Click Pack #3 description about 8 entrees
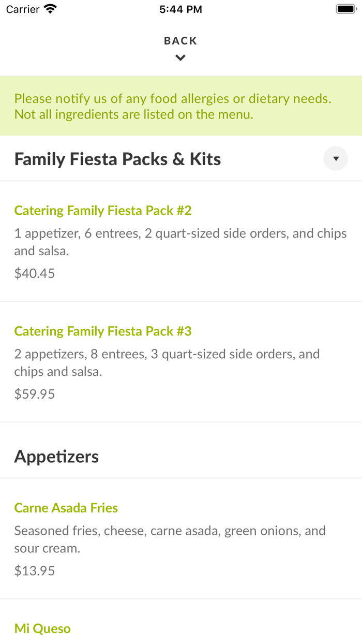 tap(167, 362)
